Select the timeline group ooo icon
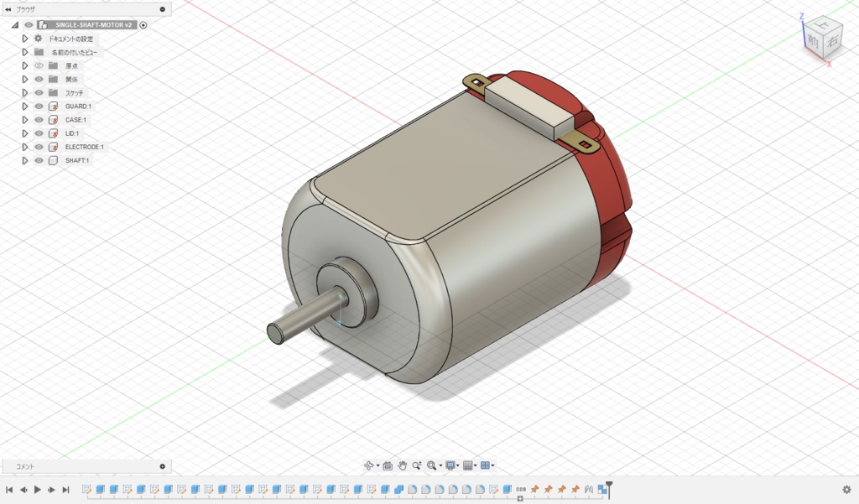 pyautogui.click(x=521, y=489)
